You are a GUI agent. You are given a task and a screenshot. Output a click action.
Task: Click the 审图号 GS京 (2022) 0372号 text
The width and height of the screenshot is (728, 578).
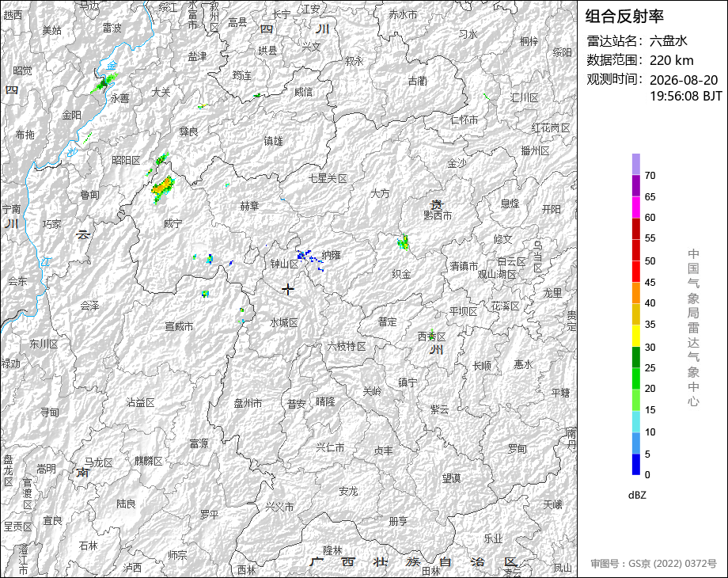[654, 564]
